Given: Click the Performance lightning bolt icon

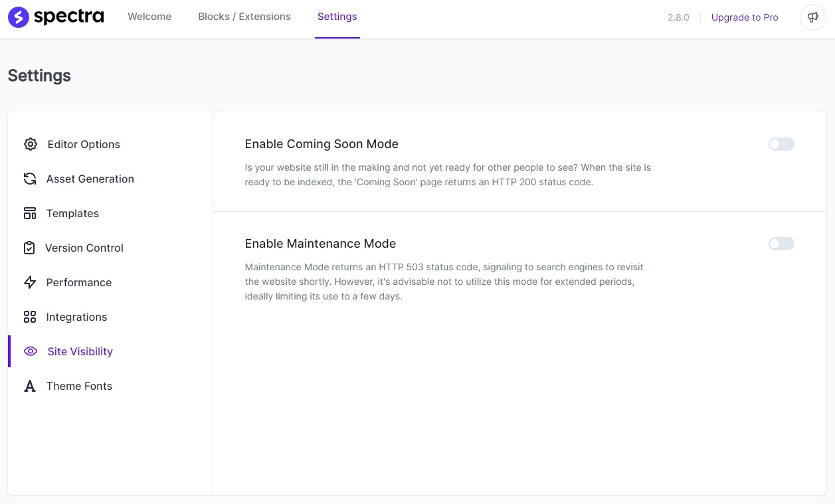Looking at the screenshot, I should pyautogui.click(x=31, y=282).
